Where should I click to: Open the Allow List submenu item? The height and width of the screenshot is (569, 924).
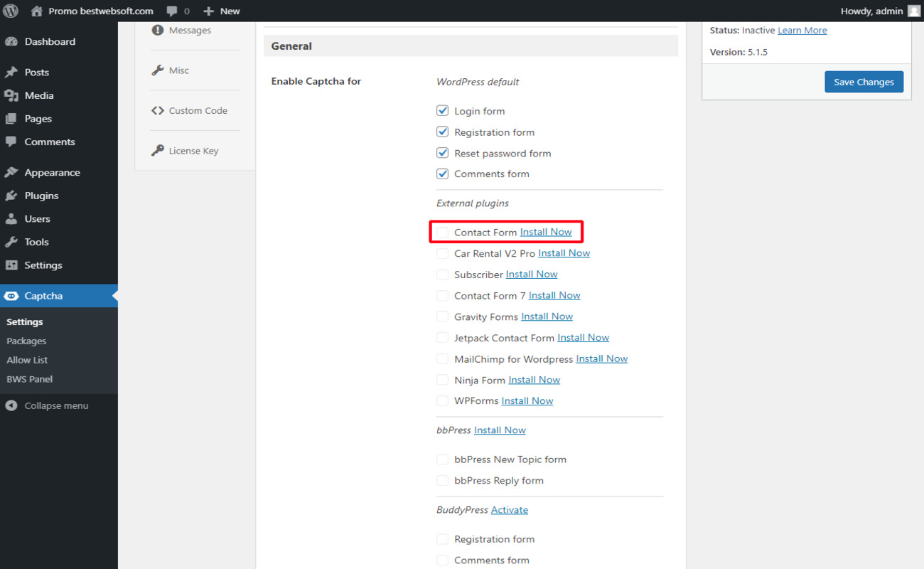click(27, 361)
